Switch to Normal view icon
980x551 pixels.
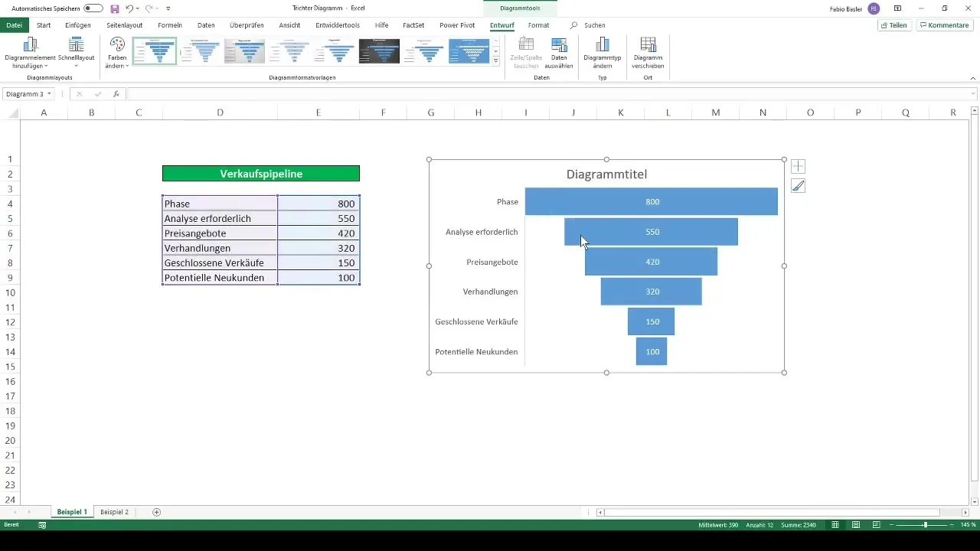click(x=835, y=525)
